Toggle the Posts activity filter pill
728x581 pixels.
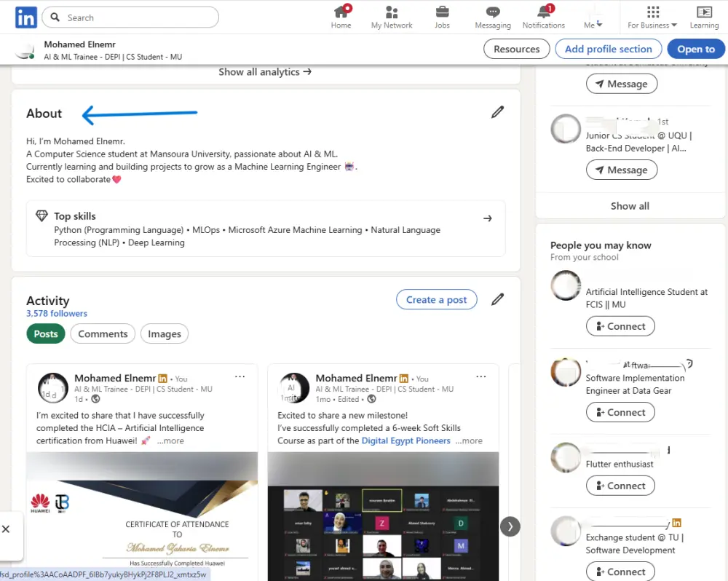(45, 333)
